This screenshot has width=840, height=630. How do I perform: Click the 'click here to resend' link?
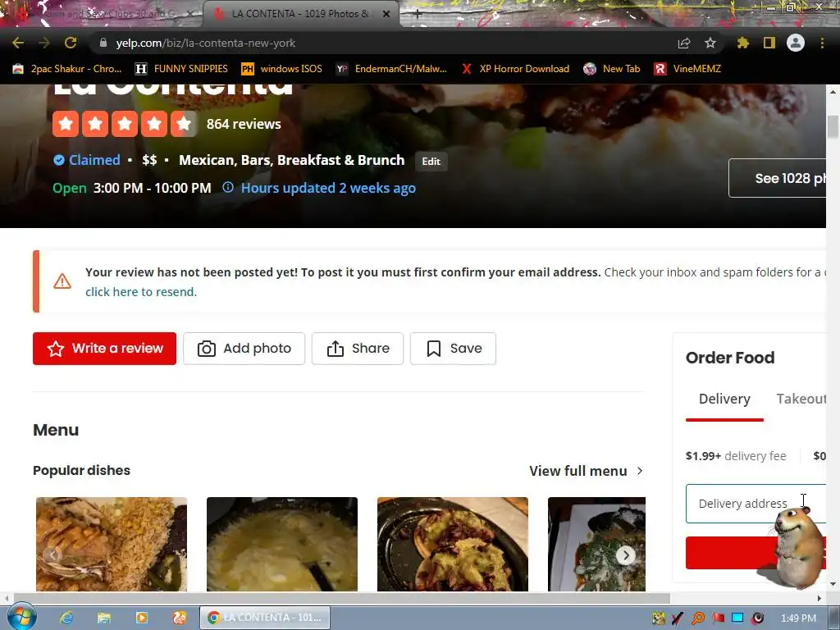point(141,291)
